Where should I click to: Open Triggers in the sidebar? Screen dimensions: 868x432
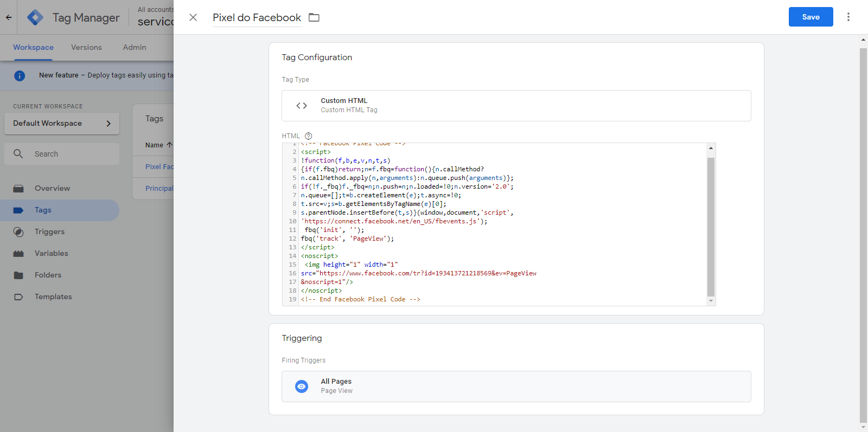tap(49, 231)
